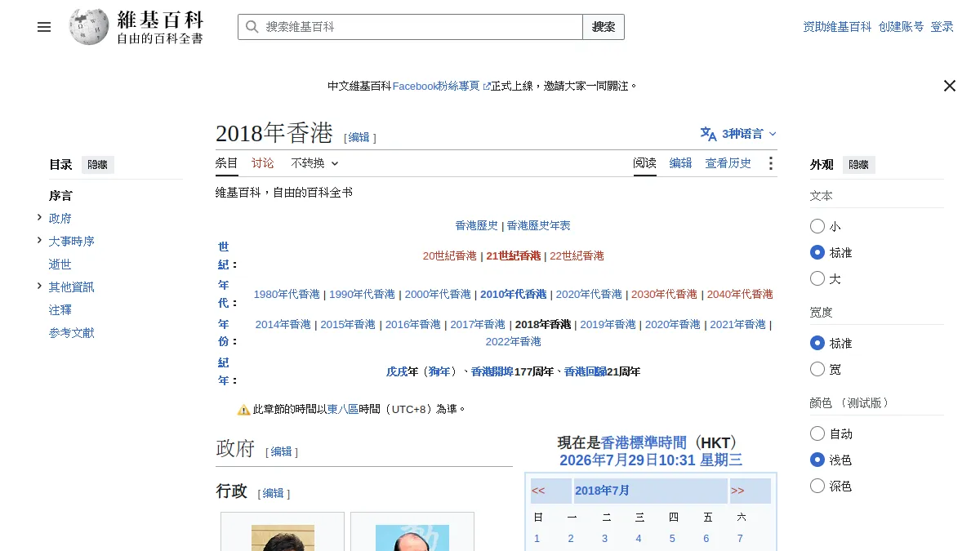Viewport: 980px width, 551px height.
Task: Focus the 搜索維基百科 search field
Action: tap(410, 27)
